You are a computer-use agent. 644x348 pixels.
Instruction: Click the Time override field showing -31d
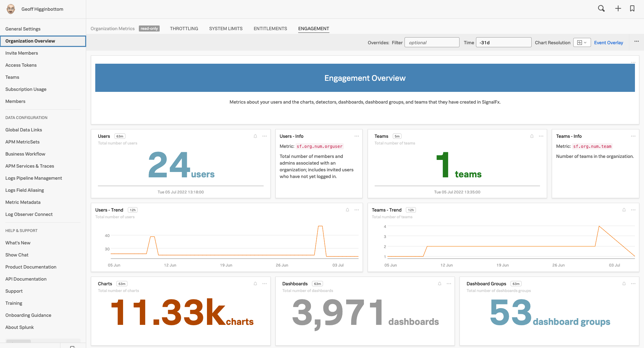(x=503, y=43)
